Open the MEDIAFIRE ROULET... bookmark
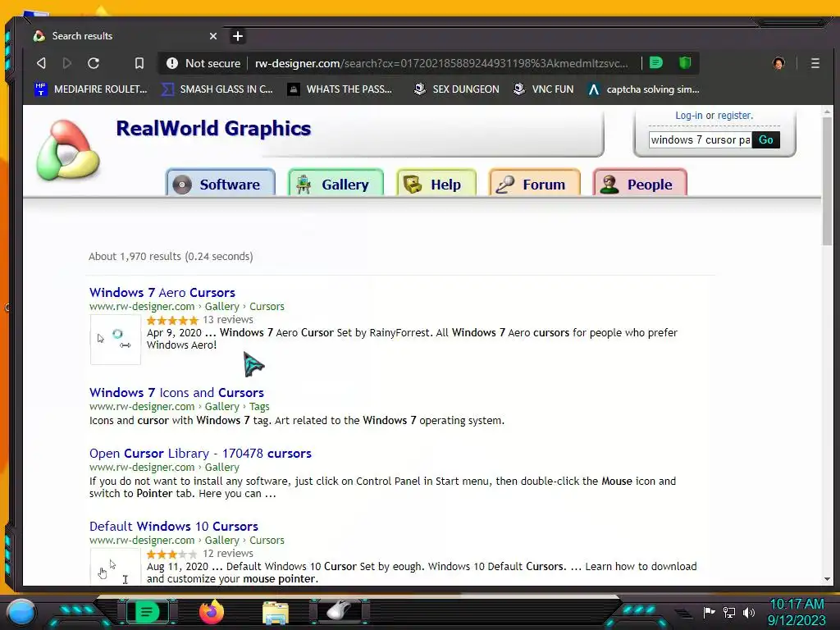840x630 pixels. (x=91, y=89)
